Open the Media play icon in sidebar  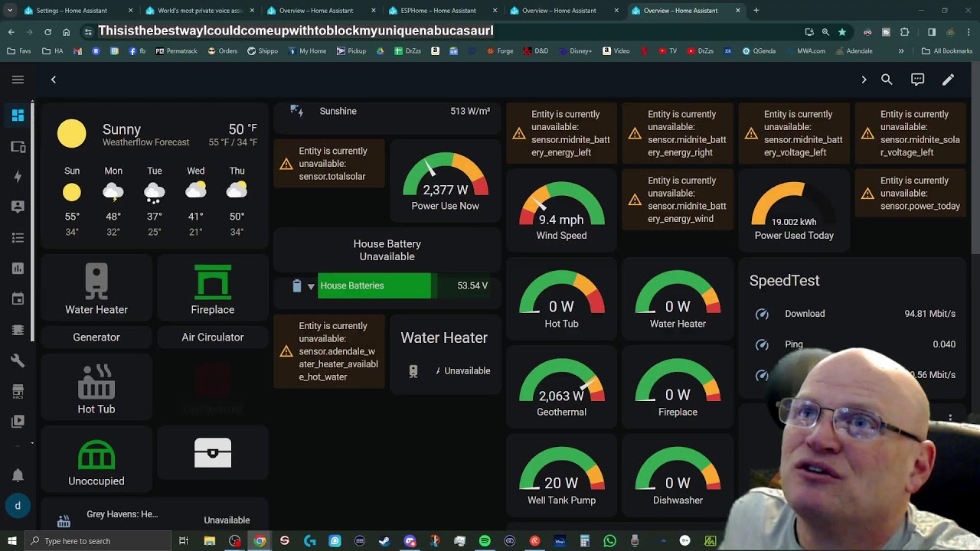18,421
